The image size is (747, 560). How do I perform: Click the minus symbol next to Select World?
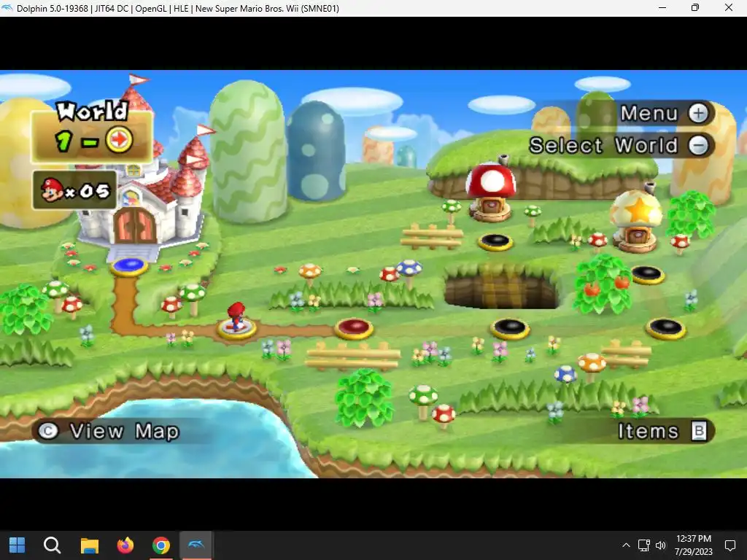tap(698, 146)
